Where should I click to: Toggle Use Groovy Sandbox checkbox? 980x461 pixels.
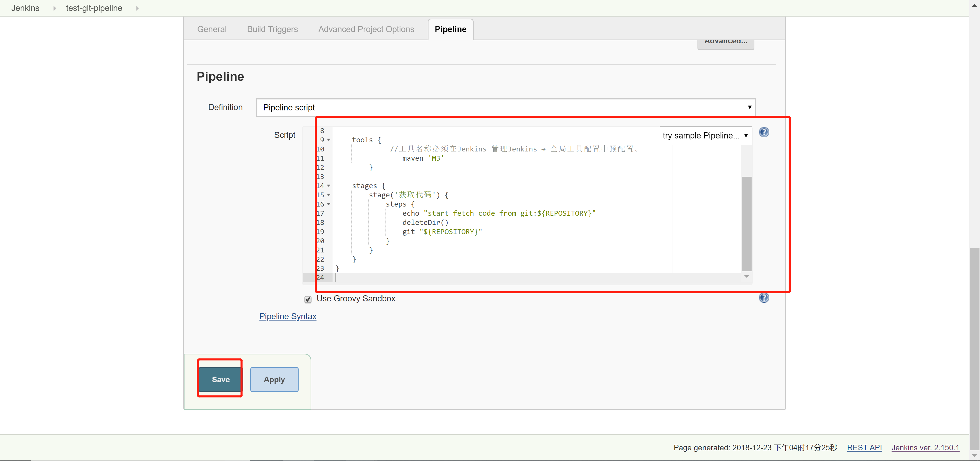(308, 299)
